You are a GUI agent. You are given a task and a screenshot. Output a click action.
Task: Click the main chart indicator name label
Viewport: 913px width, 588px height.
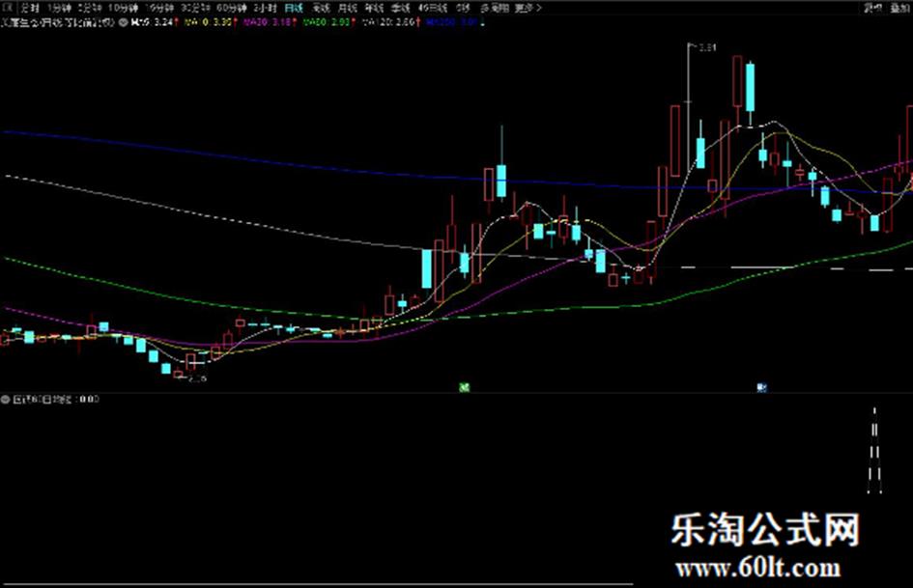click(59, 23)
